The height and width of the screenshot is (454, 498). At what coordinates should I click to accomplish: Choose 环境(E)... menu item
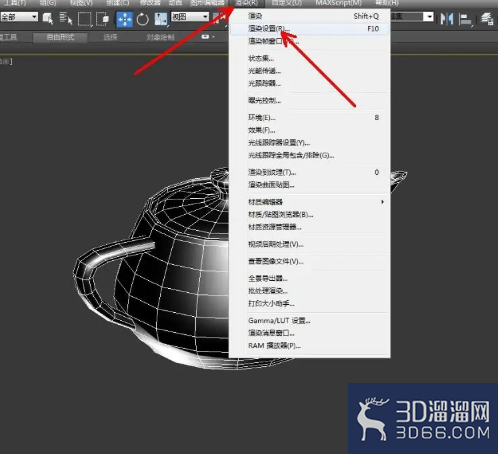[310, 118]
